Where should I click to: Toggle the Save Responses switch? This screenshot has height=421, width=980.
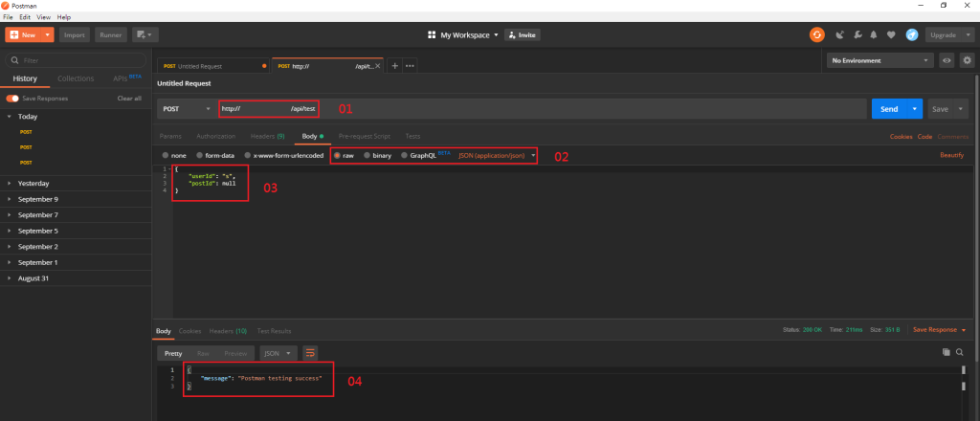click(11, 99)
